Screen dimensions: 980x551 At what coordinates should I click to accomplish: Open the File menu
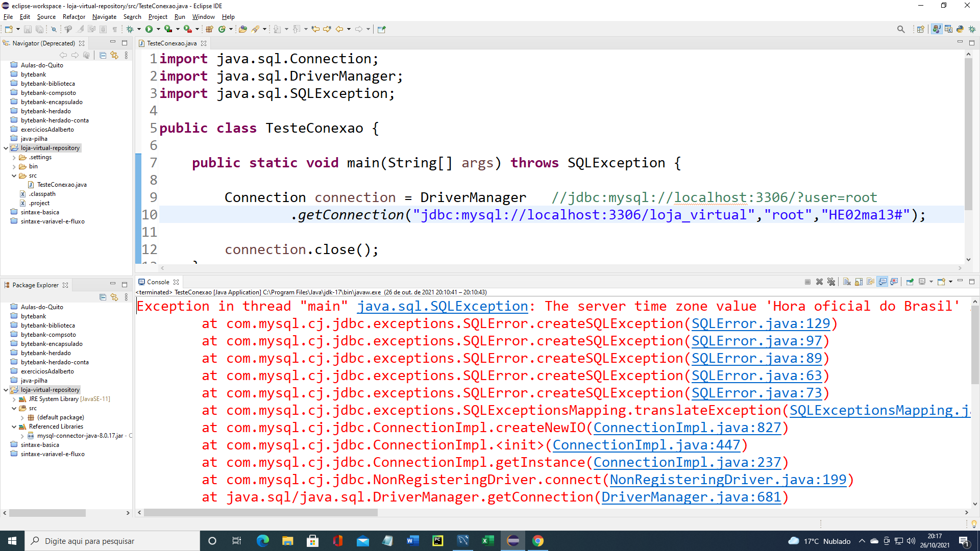tap(8, 17)
